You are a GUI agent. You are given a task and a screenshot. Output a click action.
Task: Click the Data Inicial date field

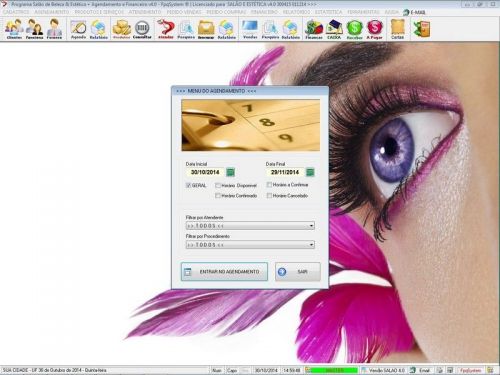(205, 172)
